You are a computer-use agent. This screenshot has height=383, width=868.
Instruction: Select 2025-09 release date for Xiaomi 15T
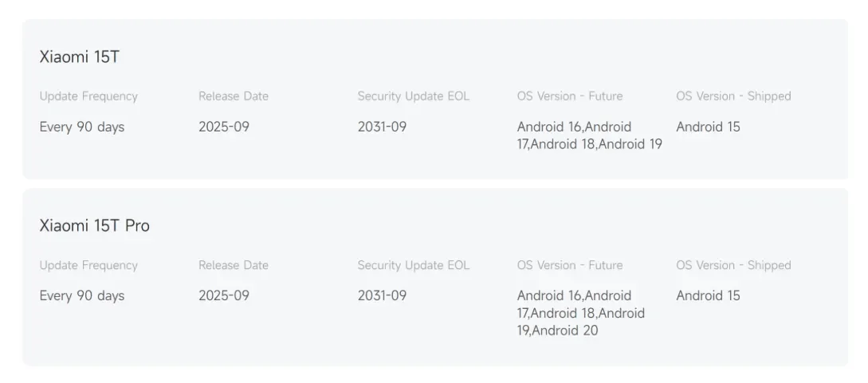tap(224, 127)
